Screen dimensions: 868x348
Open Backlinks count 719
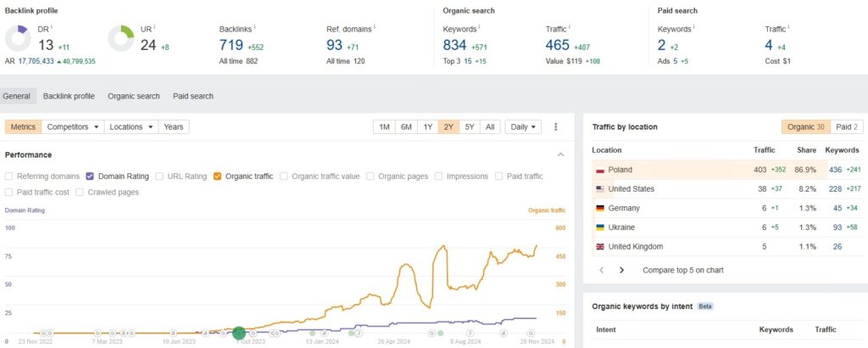tap(231, 45)
